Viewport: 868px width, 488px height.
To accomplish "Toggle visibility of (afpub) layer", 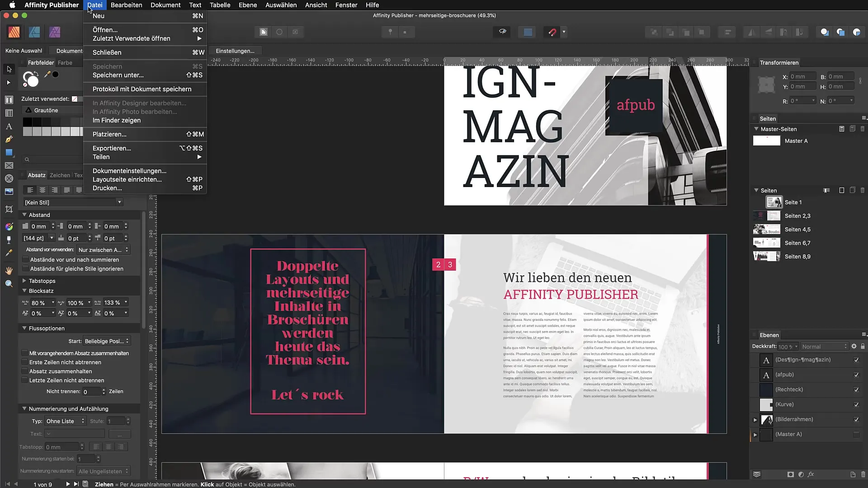I will pyautogui.click(x=856, y=375).
